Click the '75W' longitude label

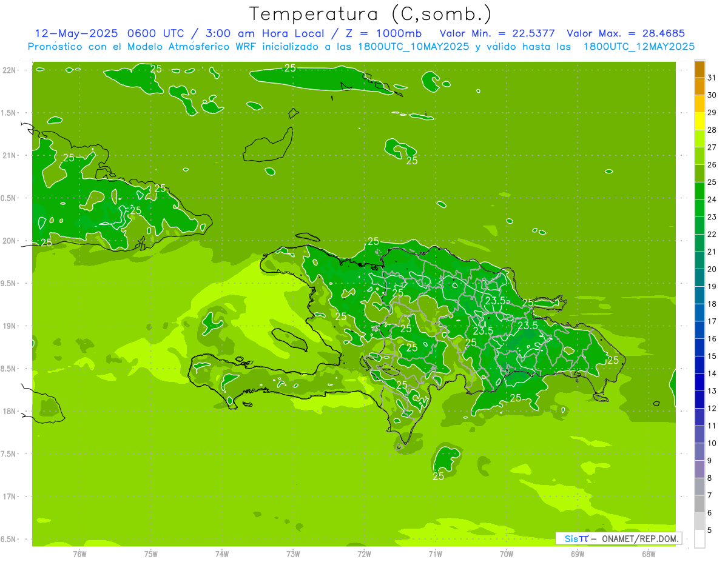point(151,554)
